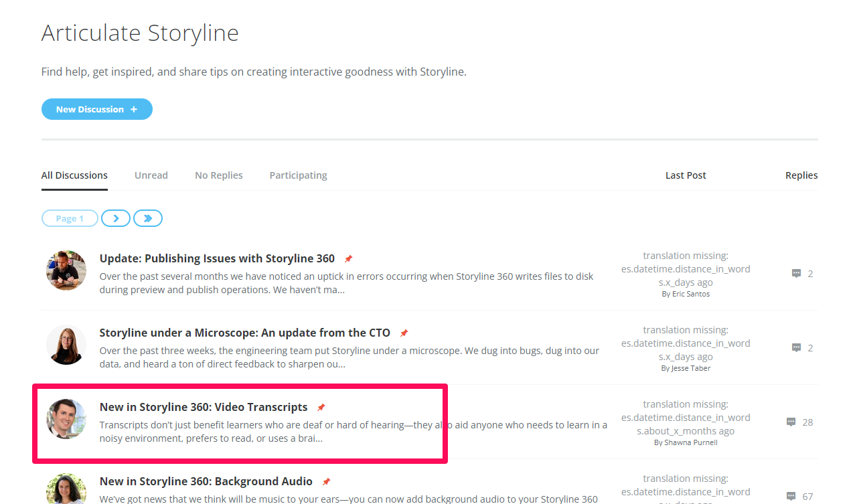
Task: Click excerpt starting 'Over the past several months'
Action: coord(347,283)
